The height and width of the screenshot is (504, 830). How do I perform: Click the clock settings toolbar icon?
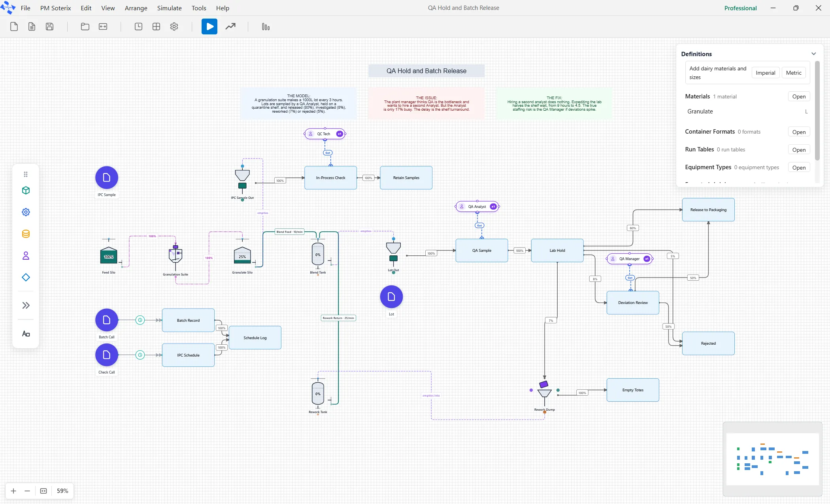click(x=138, y=26)
